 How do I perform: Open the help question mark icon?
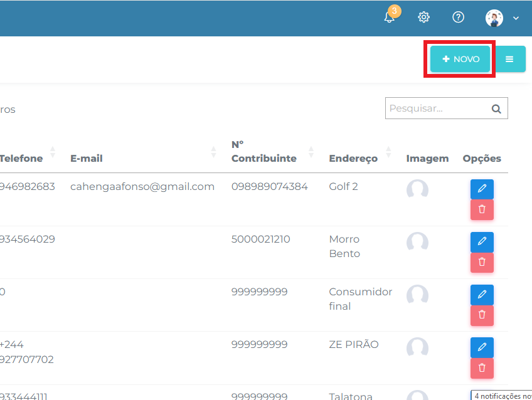click(459, 17)
